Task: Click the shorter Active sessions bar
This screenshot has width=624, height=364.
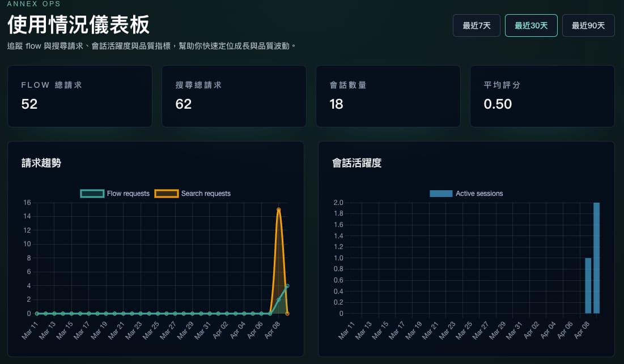Action: pos(588,286)
